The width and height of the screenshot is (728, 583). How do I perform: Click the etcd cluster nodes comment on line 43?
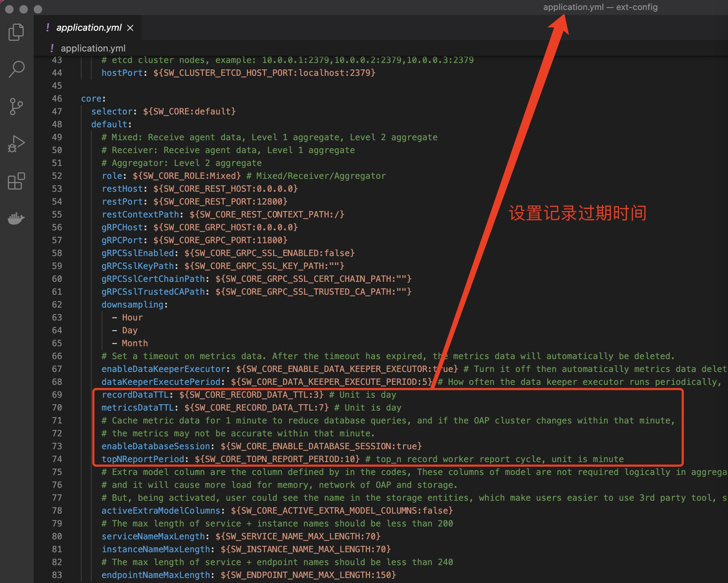[x=288, y=60]
